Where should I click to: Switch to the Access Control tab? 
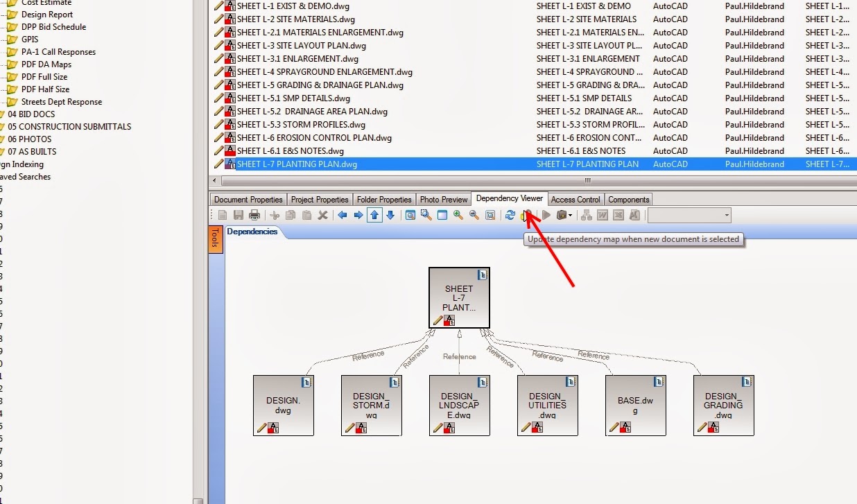pos(575,200)
